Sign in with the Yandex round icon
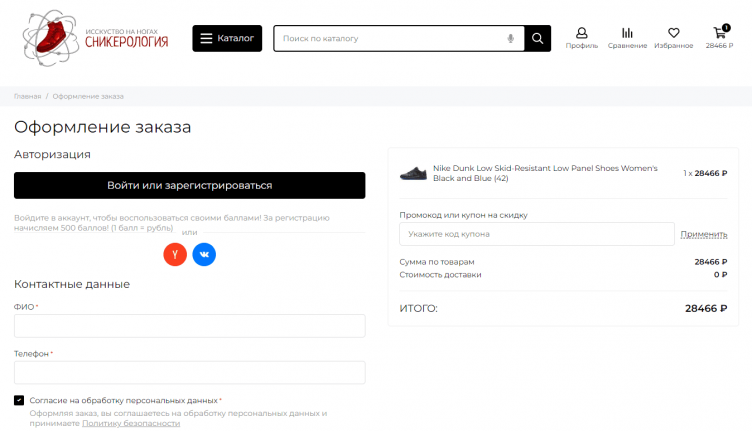Image resolution: width=752 pixels, height=431 pixels. tap(175, 255)
